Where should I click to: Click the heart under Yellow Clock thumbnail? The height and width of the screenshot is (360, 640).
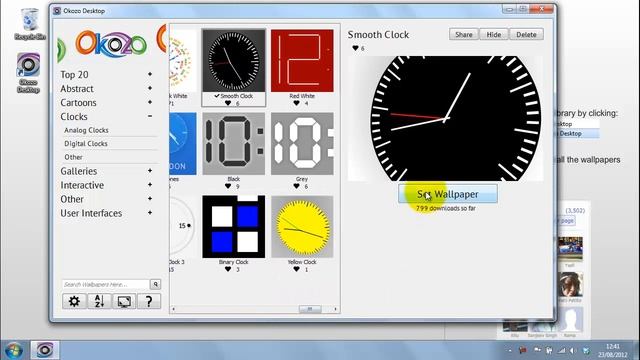click(x=296, y=269)
